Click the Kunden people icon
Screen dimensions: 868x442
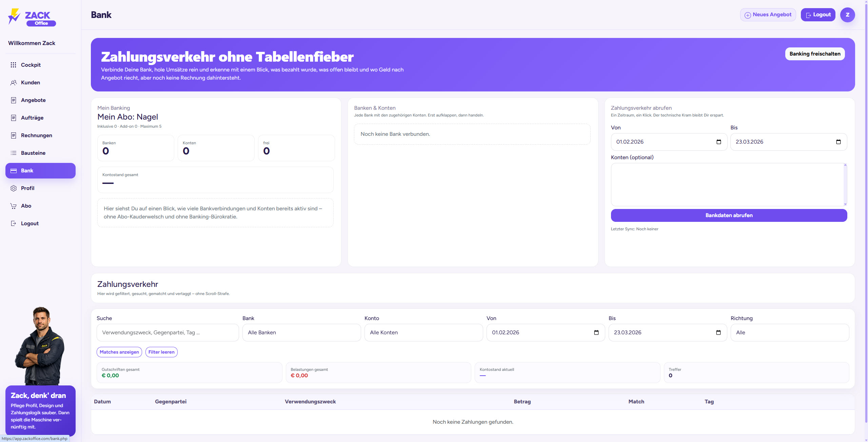(x=14, y=83)
